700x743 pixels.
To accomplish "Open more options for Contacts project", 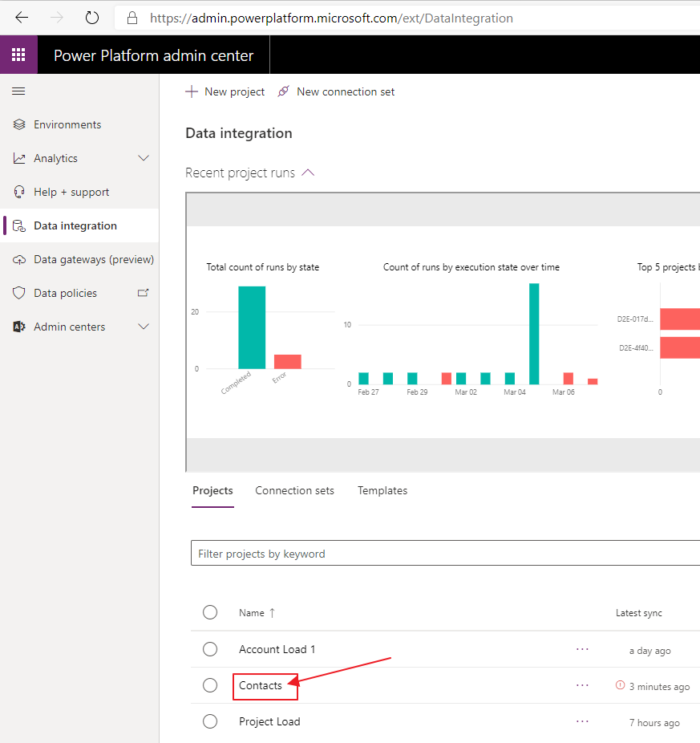I will tap(582, 685).
